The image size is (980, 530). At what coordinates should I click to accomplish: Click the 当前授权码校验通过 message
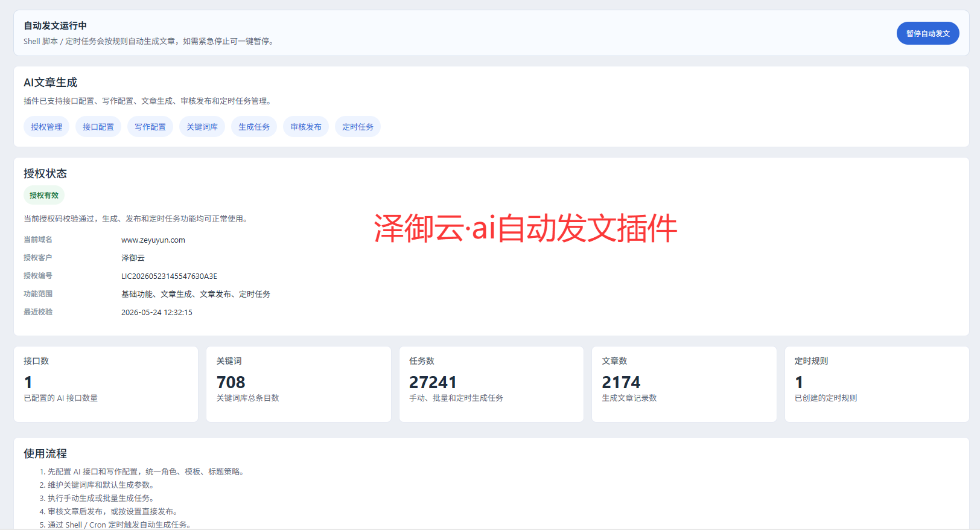(x=137, y=219)
